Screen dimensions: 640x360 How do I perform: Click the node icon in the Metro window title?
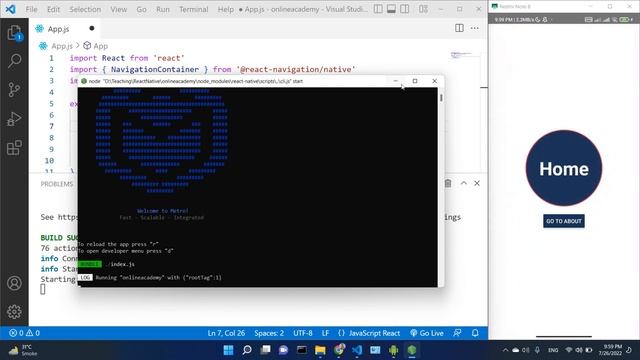(84, 81)
